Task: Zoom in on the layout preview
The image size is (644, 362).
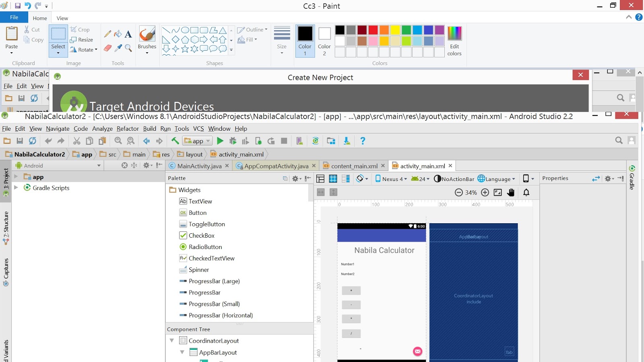Action: pyautogui.click(x=485, y=192)
